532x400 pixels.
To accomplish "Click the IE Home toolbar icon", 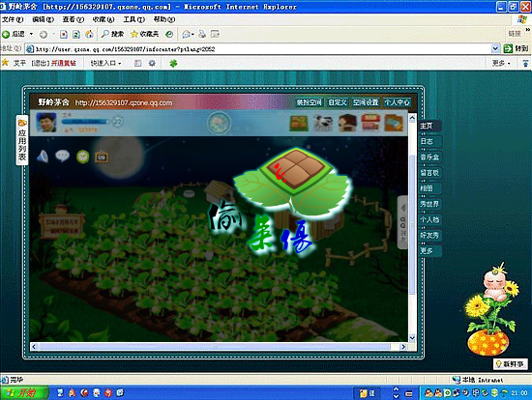I will [x=89, y=34].
